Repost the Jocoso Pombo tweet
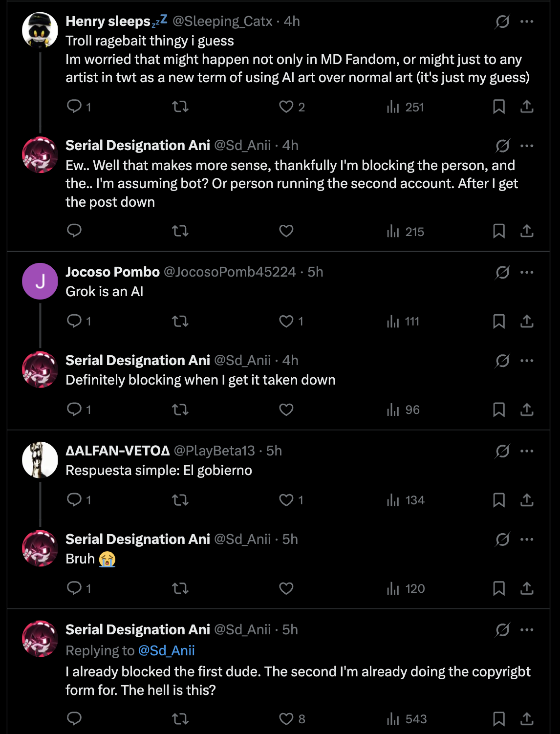560x734 pixels. [x=180, y=321]
